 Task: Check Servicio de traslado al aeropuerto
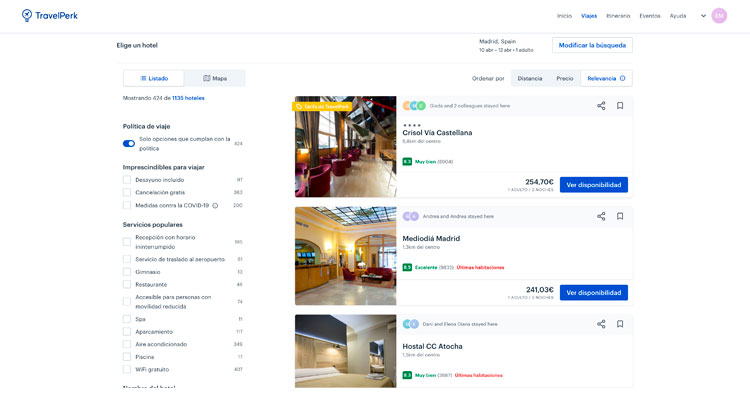click(127, 259)
